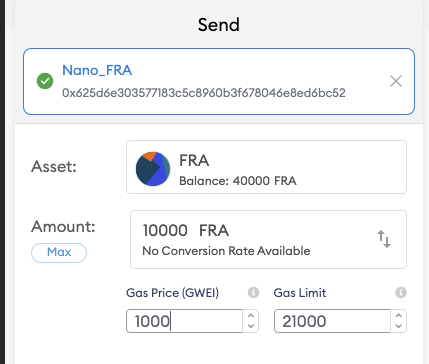This screenshot has width=429, height=364.
Task: Decrease Gas Limit with down arrow
Action: tap(398, 326)
